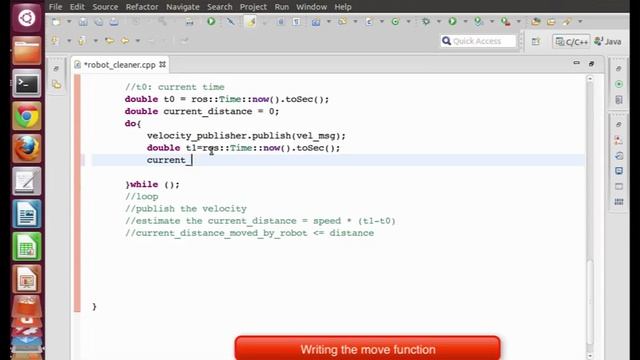This screenshot has width=640, height=360.
Task: Switch to the Java perspective
Action: (608, 42)
